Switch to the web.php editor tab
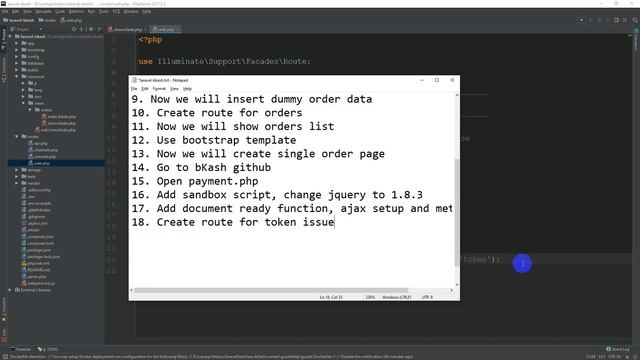Image resolution: width=640 pixels, height=360 pixels. 165,29
